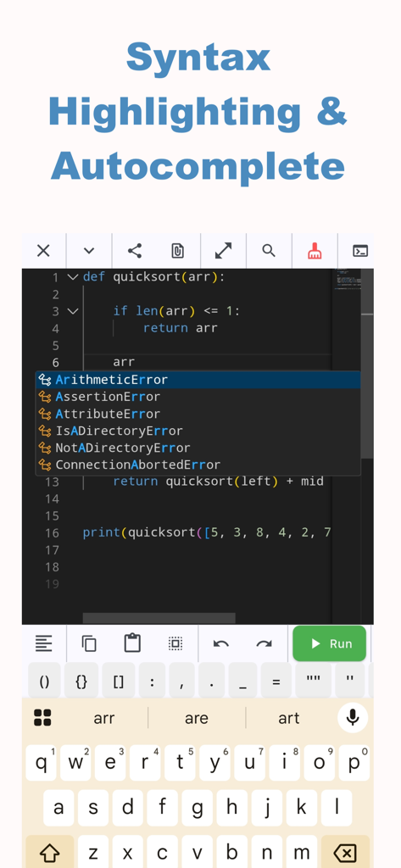
Task: Choose the keyboard suggestion 'art'
Action: pos(288,718)
